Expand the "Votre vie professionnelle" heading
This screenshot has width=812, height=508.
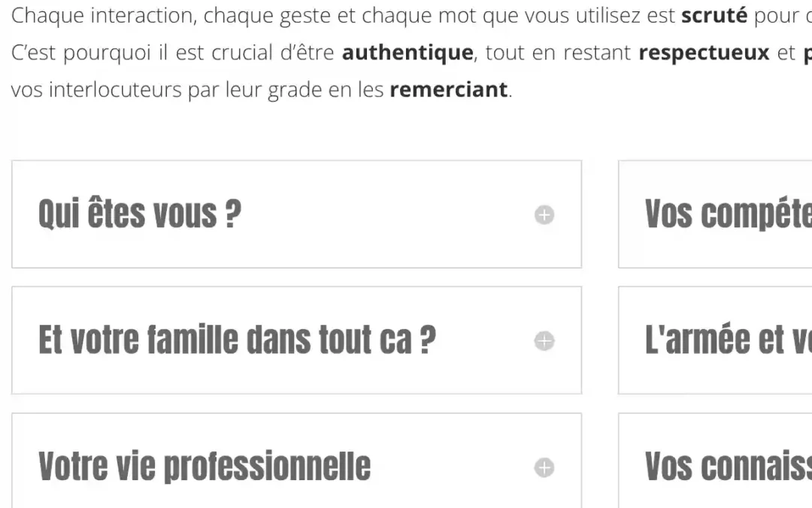pyautogui.click(x=205, y=467)
